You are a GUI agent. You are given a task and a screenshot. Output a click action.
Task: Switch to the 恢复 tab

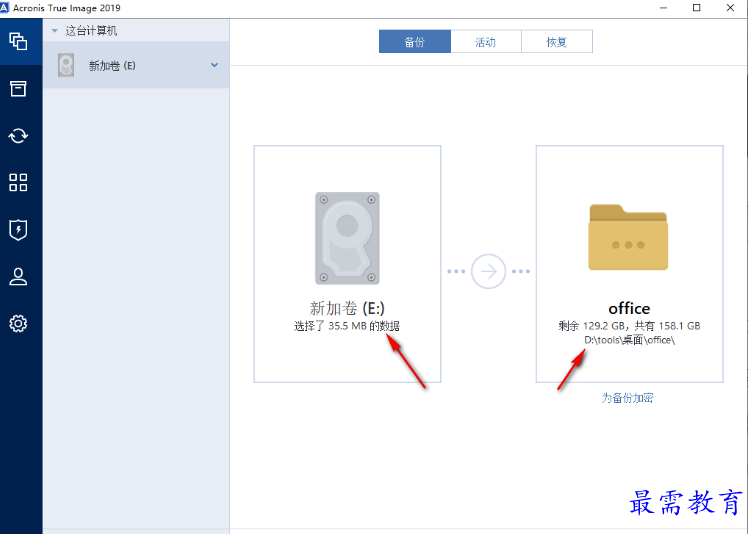[x=557, y=42]
